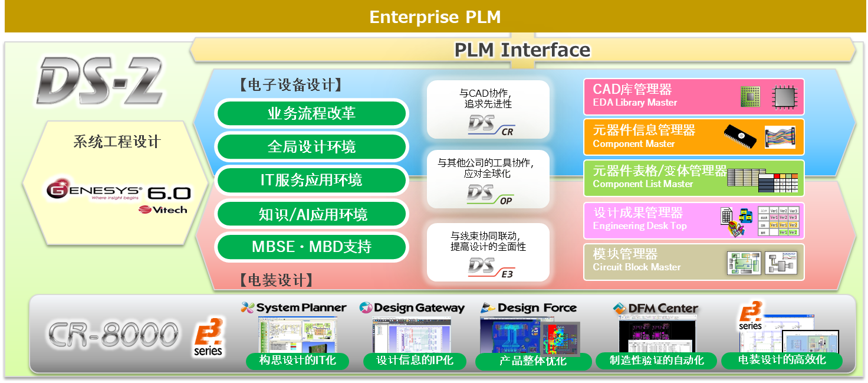Image resolution: width=868 pixels, height=383 pixels.
Task: Click the Component List Master subtitle
Action: 643,184
